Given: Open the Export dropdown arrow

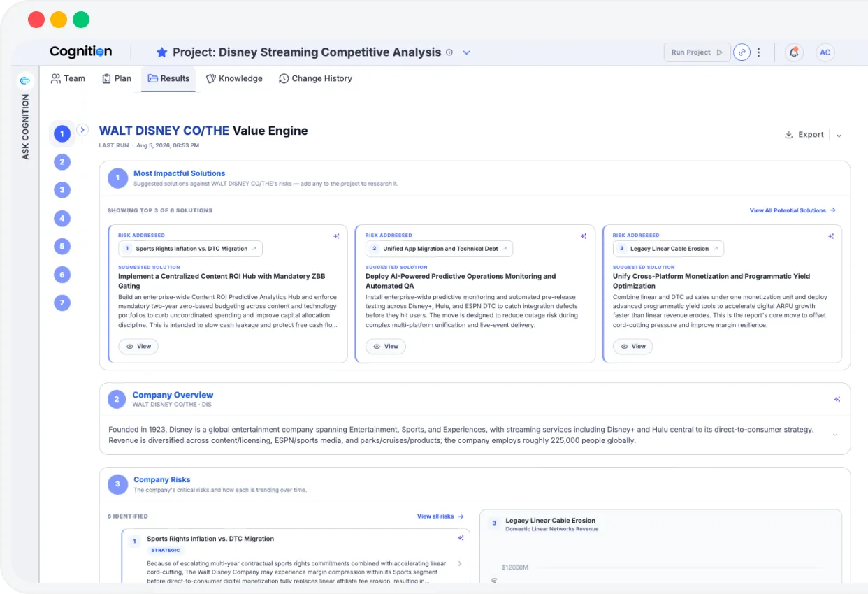Looking at the screenshot, I should (x=839, y=136).
